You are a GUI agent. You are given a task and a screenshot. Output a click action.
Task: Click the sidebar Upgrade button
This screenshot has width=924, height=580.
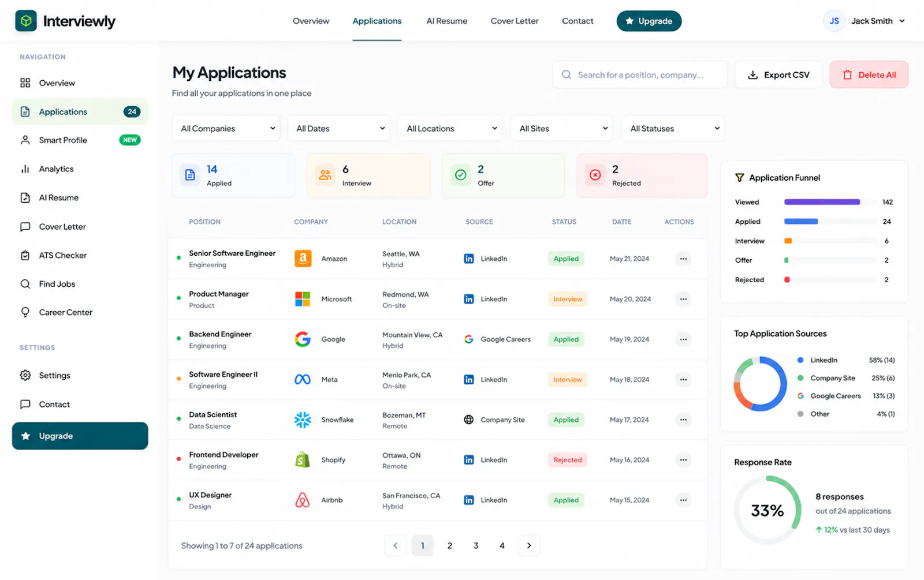[x=80, y=436]
